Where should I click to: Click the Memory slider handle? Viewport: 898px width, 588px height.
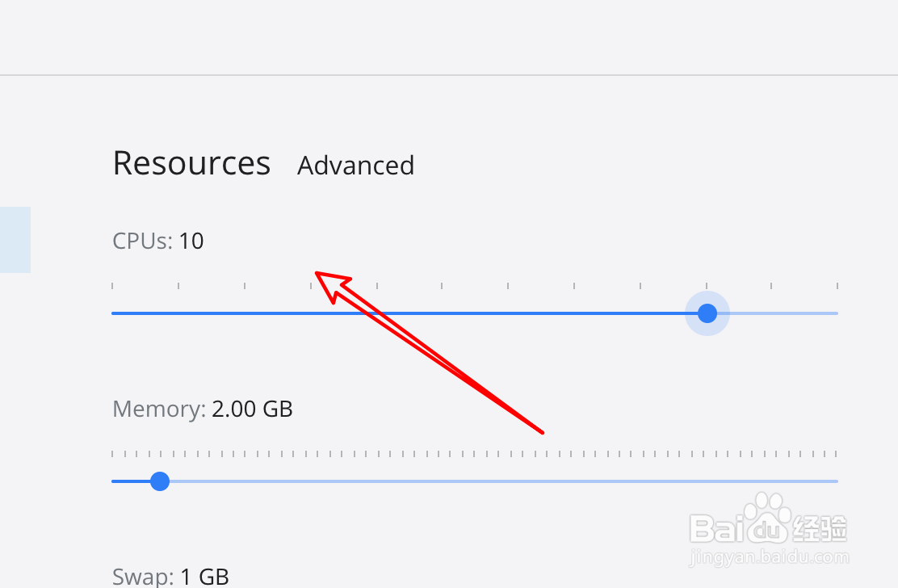click(x=160, y=481)
